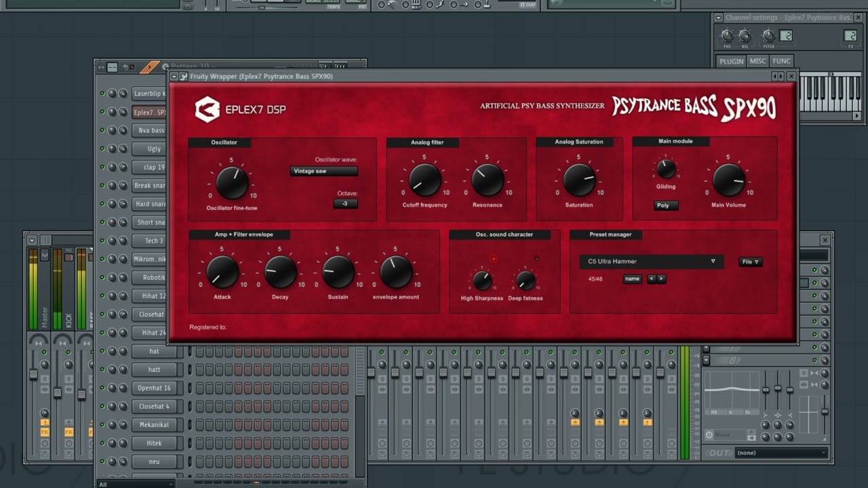Open the mixer output selector showing (none)
Image resolution: width=868 pixels, height=488 pixels.
(782, 453)
